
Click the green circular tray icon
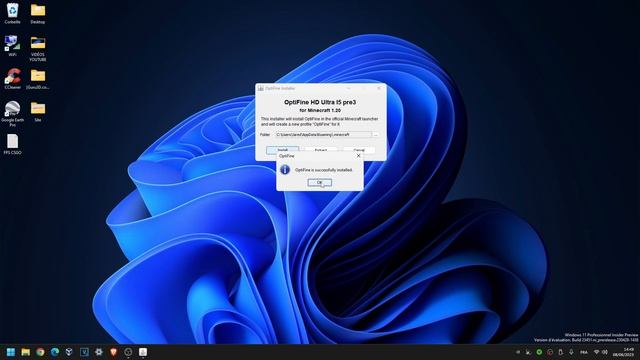click(539, 352)
